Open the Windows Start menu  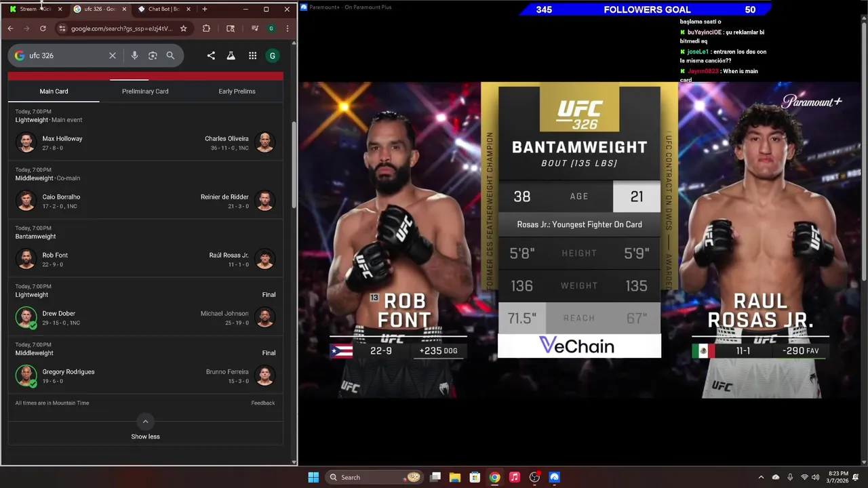click(313, 477)
